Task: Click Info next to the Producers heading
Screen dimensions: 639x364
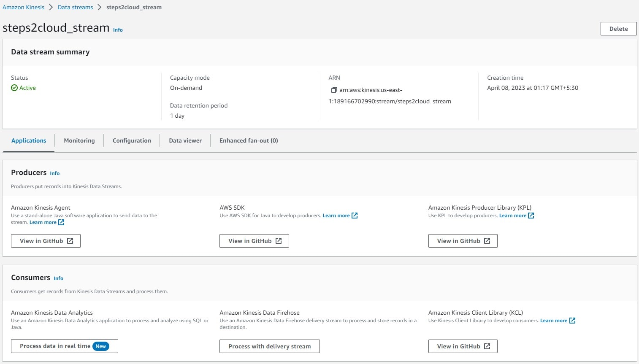Action: [54, 173]
